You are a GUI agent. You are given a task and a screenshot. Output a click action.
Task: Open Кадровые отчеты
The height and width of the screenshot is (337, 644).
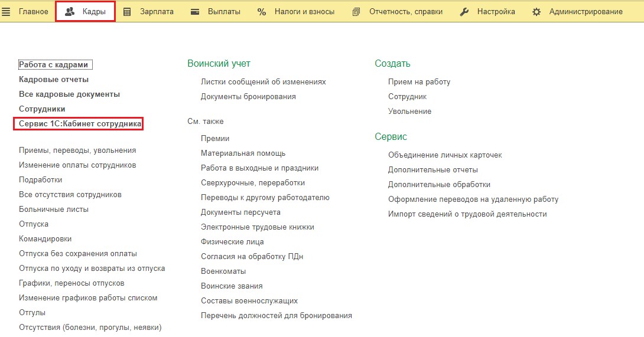tap(53, 80)
